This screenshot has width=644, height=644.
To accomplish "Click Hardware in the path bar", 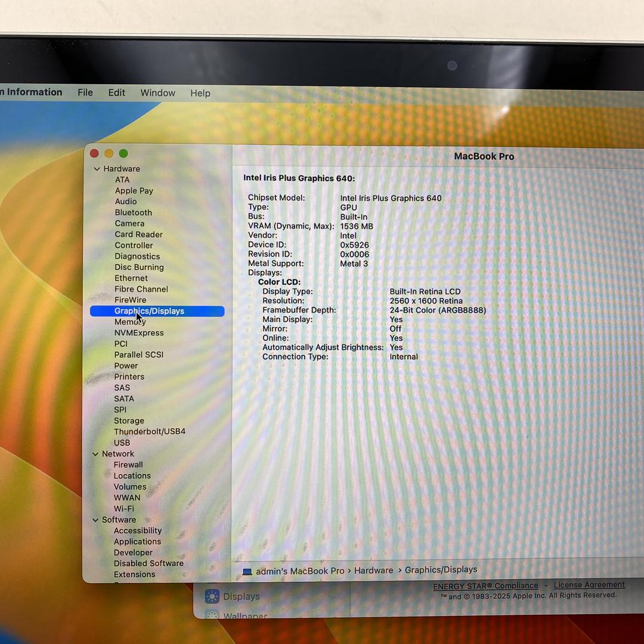I will (373, 571).
